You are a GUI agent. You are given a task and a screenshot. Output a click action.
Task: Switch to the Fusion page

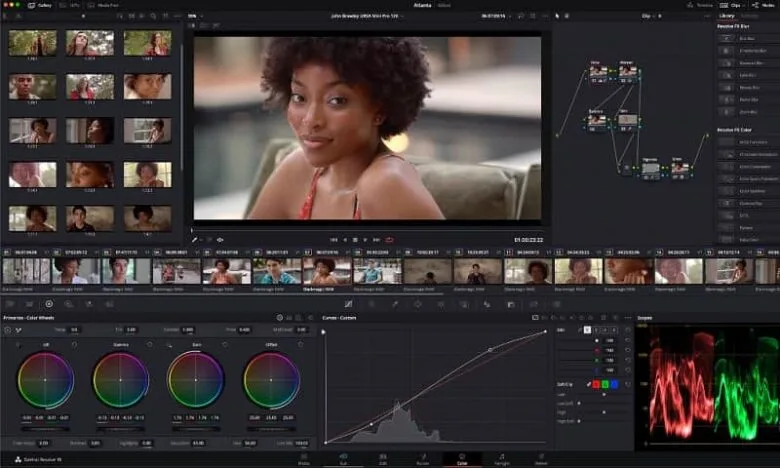point(422,459)
